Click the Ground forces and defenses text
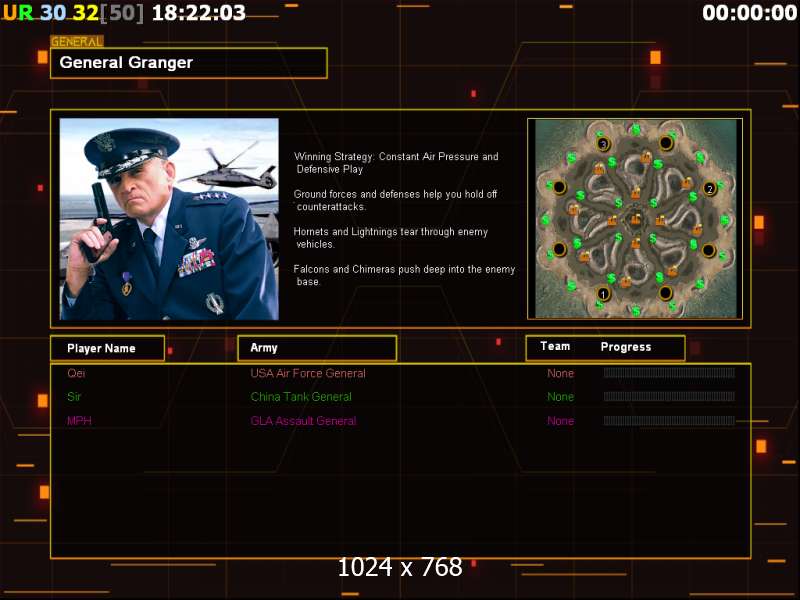Viewport: 800px width, 600px height. [x=395, y=200]
